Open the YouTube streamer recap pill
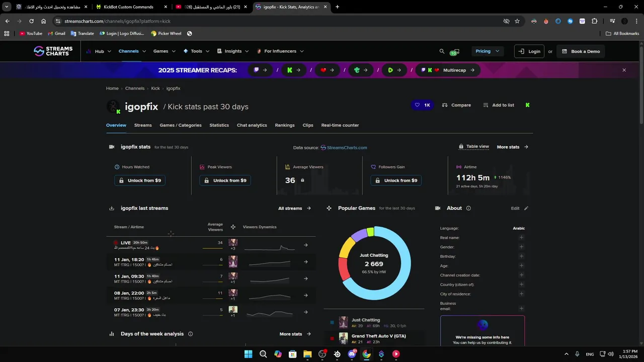 click(327, 70)
